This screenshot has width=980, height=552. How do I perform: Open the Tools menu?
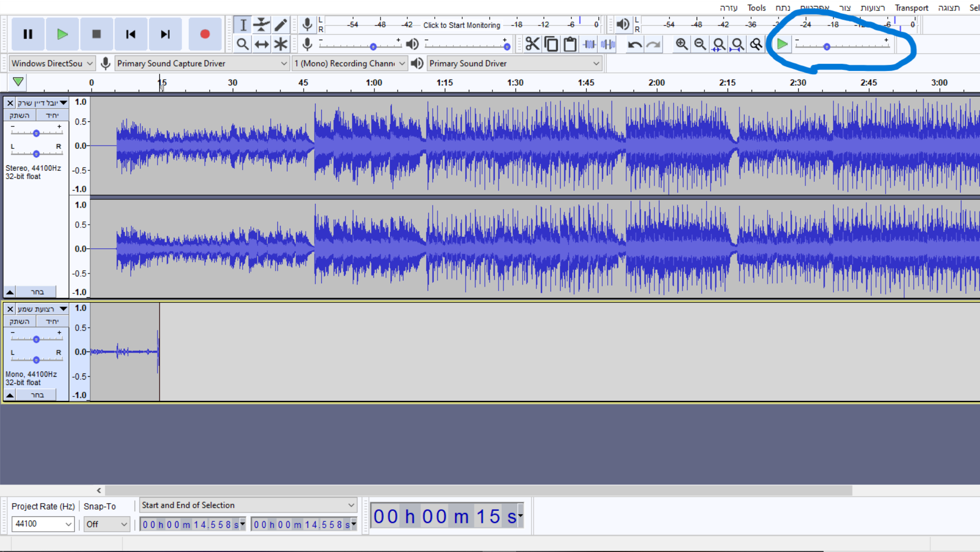pos(757,8)
